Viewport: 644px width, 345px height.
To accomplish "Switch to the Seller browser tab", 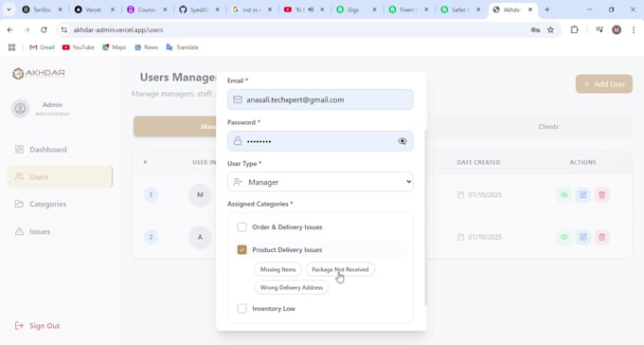I will pyautogui.click(x=460, y=9).
